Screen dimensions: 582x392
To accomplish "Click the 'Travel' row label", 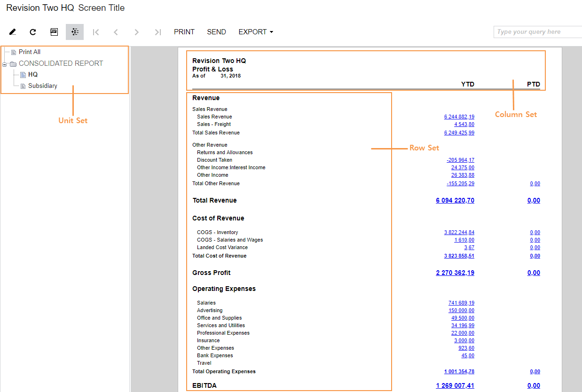I will [x=204, y=363].
